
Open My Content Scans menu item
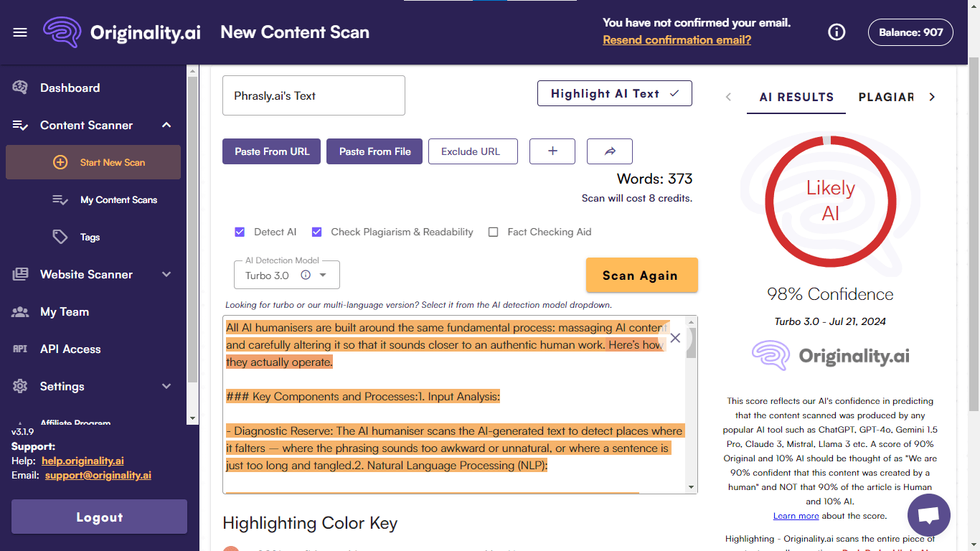(118, 199)
